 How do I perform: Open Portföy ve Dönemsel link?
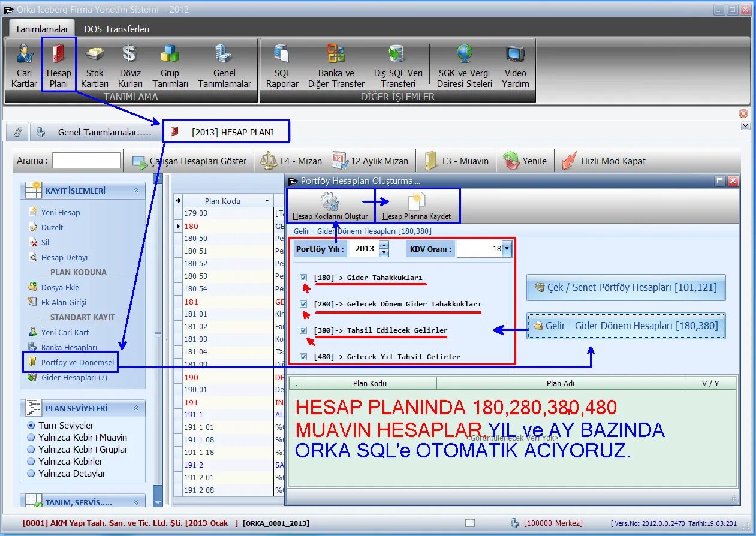point(77,362)
